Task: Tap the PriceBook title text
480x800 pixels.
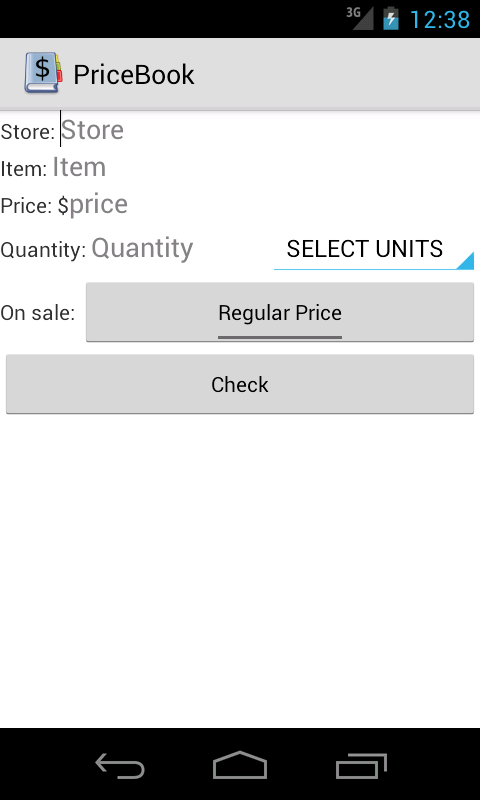Action: click(134, 75)
